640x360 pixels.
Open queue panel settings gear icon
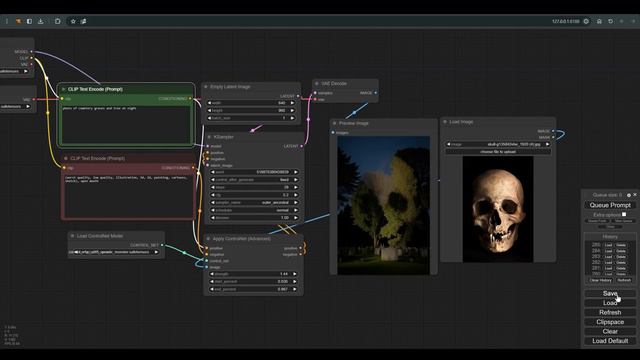tap(629, 195)
